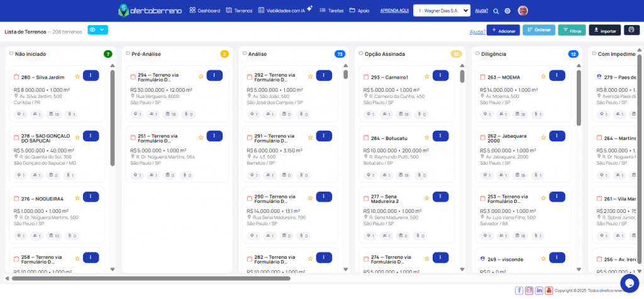
Task: Open the user avatar menu
Action: (523, 11)
